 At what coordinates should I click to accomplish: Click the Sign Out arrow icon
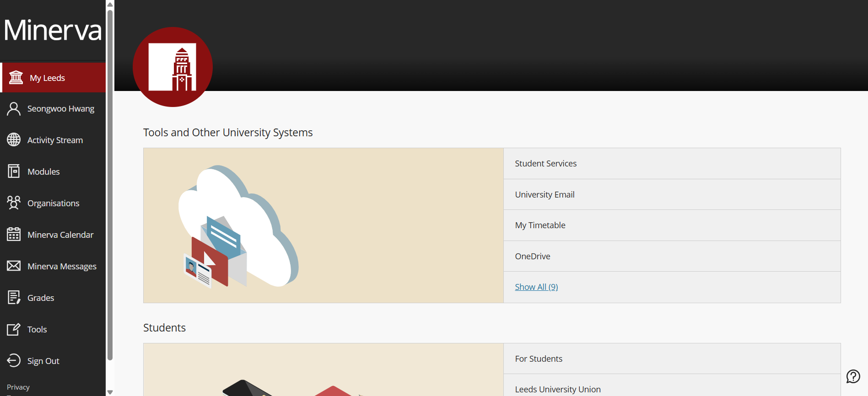(14, 360)
